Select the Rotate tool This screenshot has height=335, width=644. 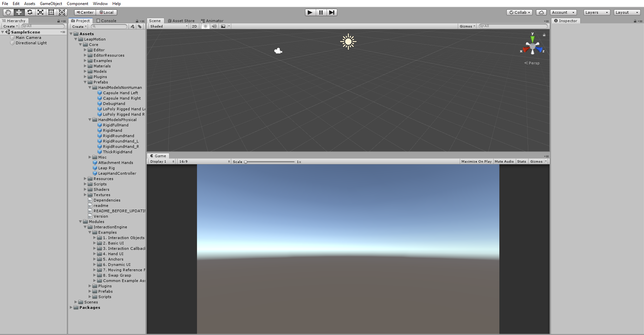(x=30, y=12)
